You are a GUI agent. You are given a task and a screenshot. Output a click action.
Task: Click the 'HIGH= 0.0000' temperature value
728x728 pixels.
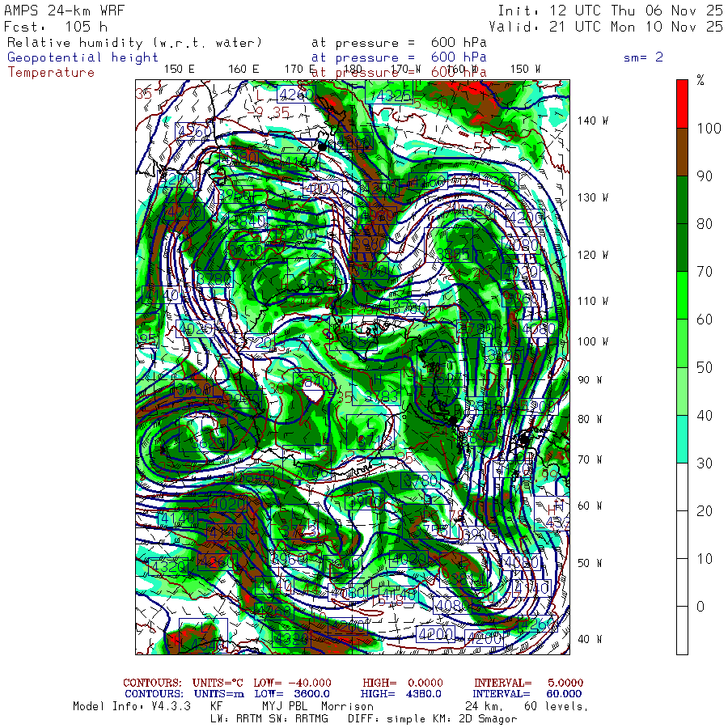click(x=403, y=683)
